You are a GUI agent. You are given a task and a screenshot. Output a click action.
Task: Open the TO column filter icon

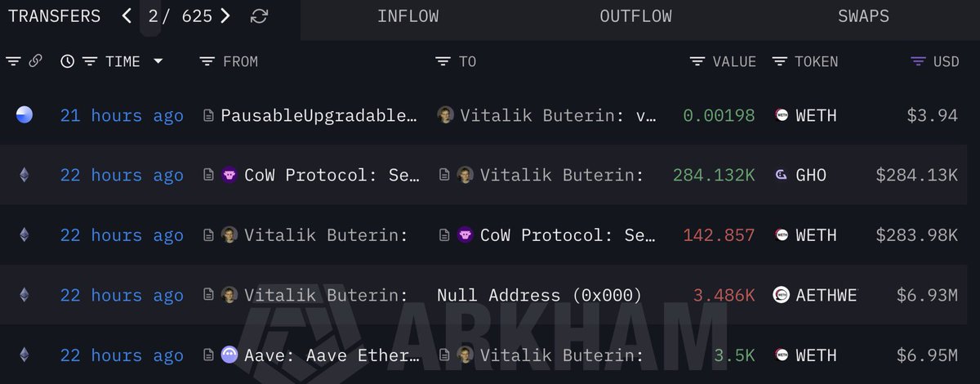(443, 61)
